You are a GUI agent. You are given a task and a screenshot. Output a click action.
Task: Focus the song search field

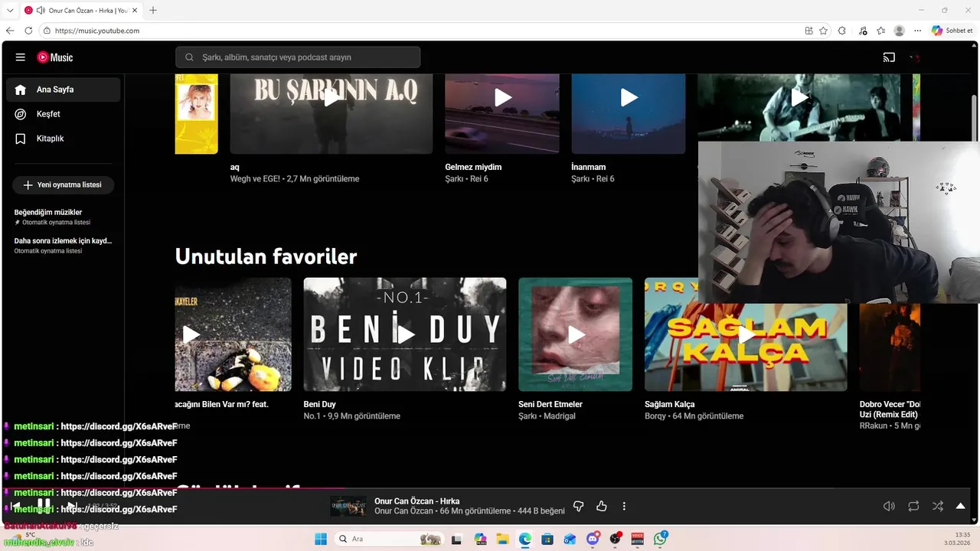point(298,57)
